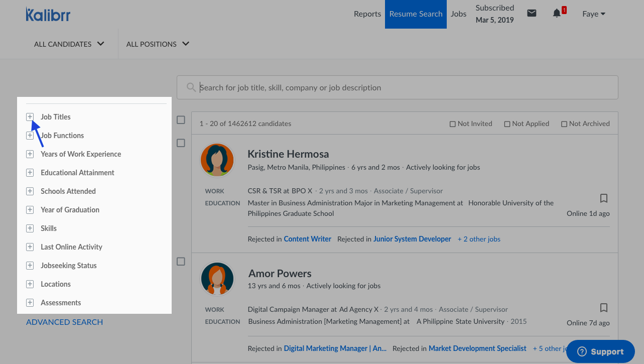
Task: Switch to the Reports tab
Action: 367,14
